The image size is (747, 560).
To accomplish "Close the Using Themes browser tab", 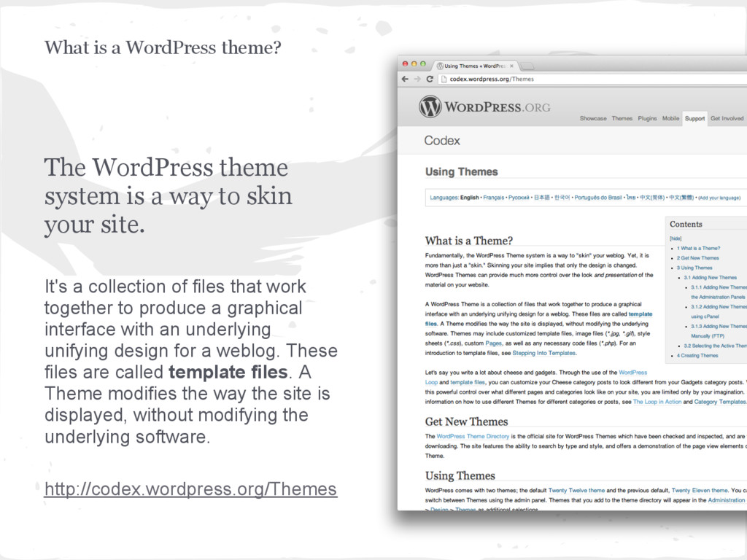I will click(511, 66).
